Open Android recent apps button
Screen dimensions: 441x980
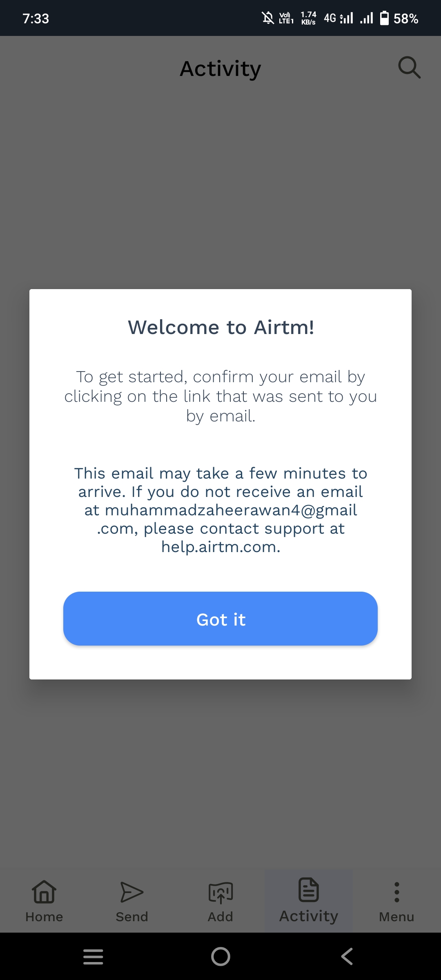click(x=93, y=957)
